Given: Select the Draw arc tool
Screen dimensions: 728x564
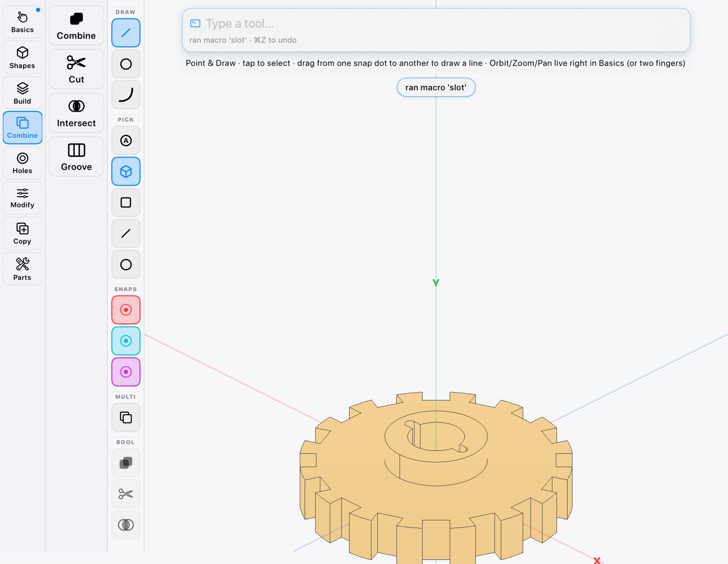Looking at the screenshot, I should pos(126,95).
